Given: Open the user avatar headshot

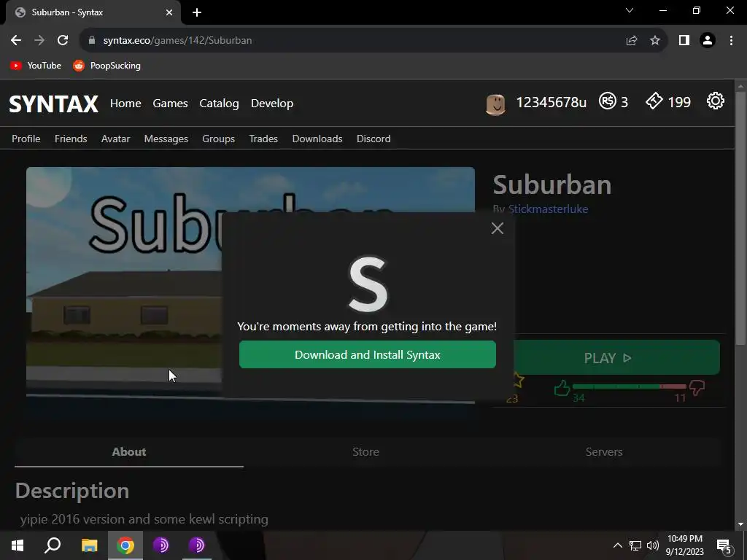Looking at the screenshot, I should pos(495,104).
